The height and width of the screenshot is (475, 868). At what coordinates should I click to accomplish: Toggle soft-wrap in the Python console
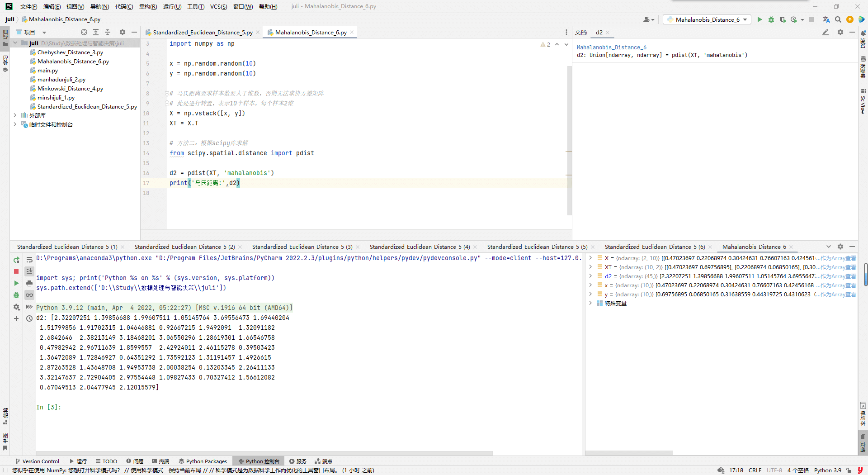(x=29, y=260)
